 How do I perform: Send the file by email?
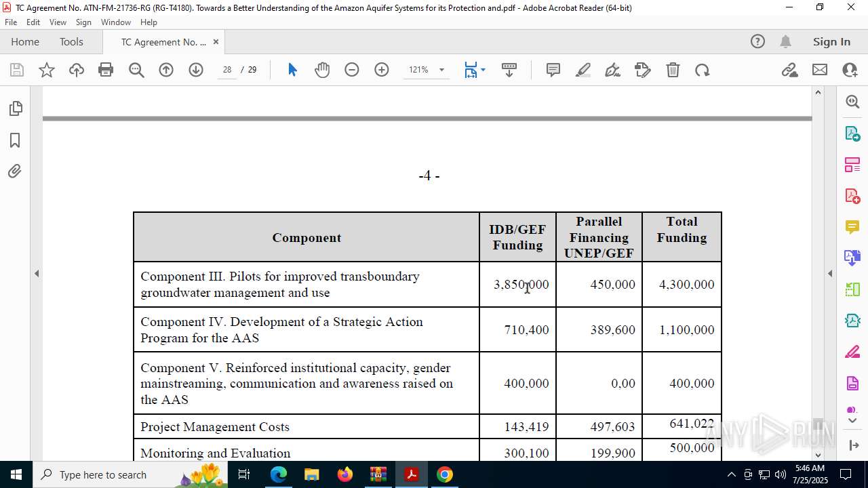click(820, 70)
